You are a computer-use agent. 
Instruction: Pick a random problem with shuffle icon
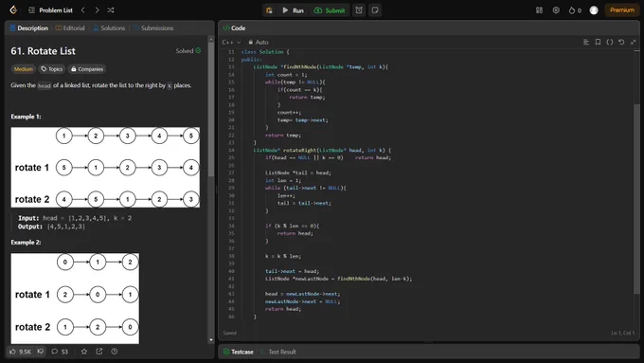pyautogui.click(x=111, y=10)
